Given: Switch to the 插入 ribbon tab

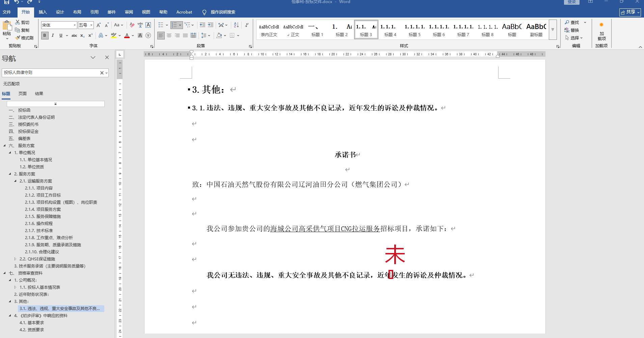Looking at the screenshot, I should click(x=43, y=12).
